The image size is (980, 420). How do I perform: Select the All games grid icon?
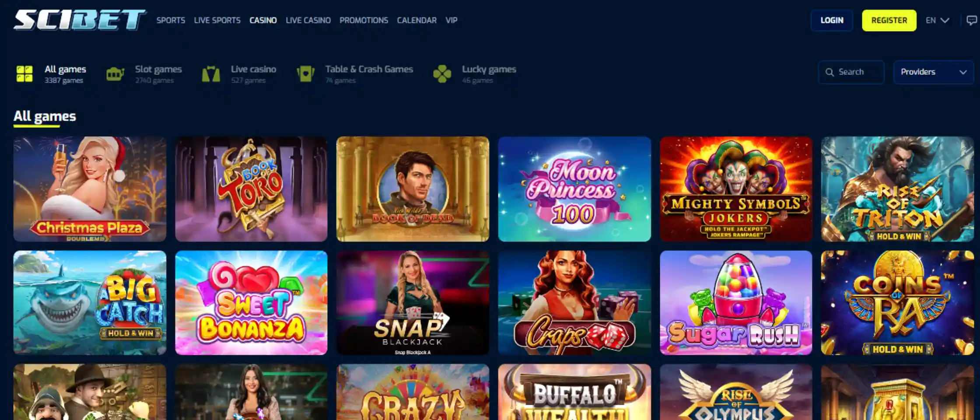click(x=24, y=73)
